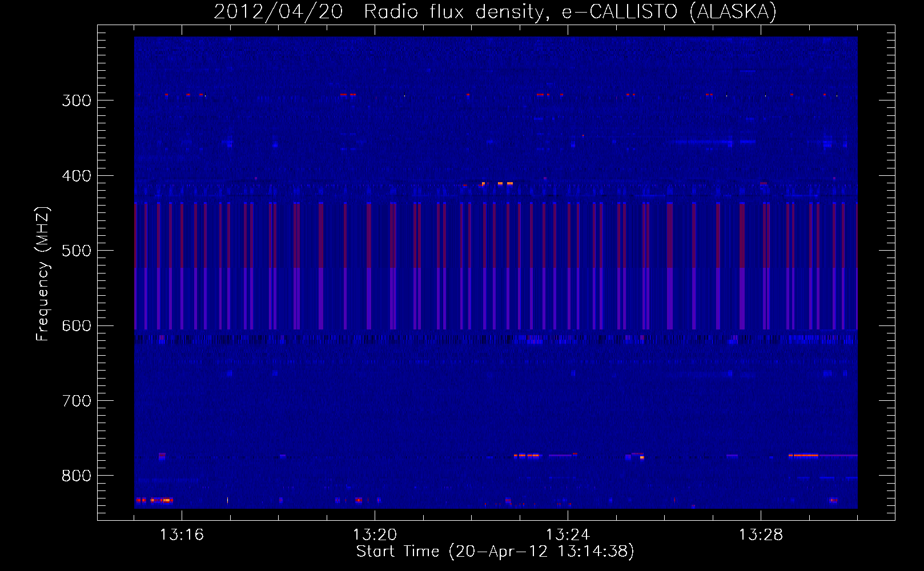Click the 13:28 time tick label

point(761,534)
